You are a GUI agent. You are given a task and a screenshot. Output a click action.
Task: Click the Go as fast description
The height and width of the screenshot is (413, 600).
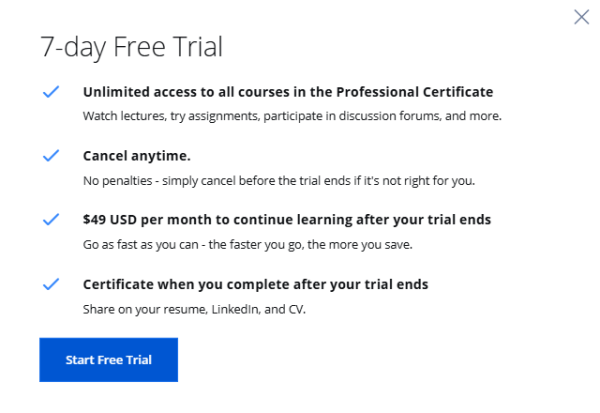[x=258, y=244]
